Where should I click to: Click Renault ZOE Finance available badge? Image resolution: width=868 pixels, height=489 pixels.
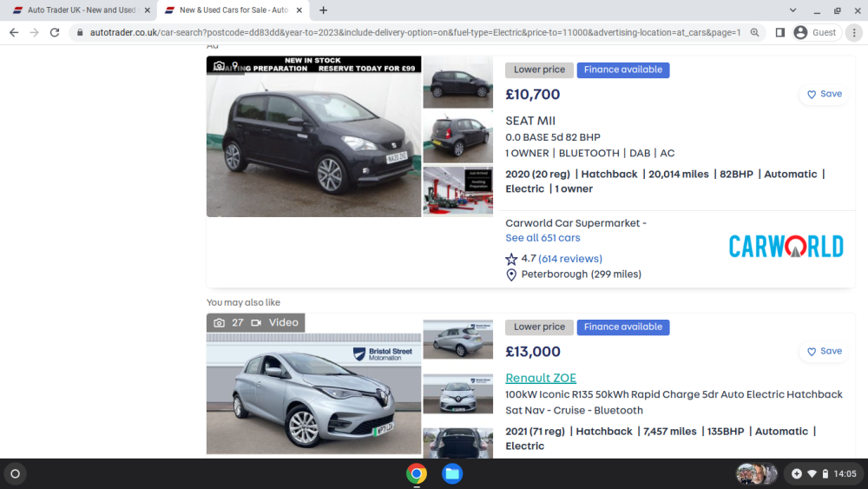623,327
